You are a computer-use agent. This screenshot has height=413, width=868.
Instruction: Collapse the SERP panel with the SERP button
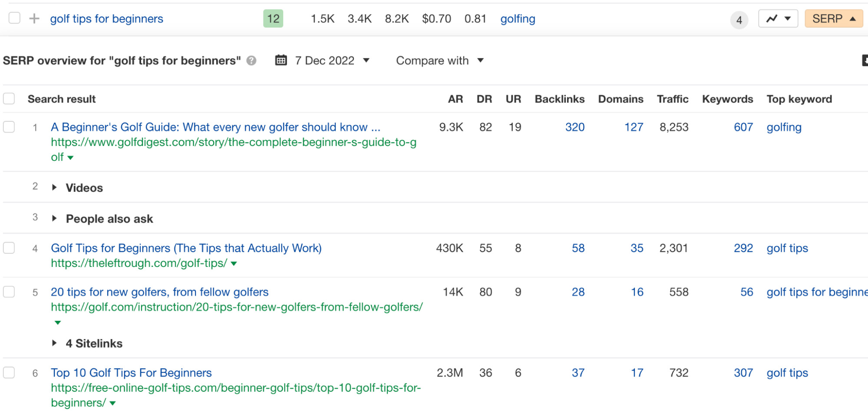(833, 18)
